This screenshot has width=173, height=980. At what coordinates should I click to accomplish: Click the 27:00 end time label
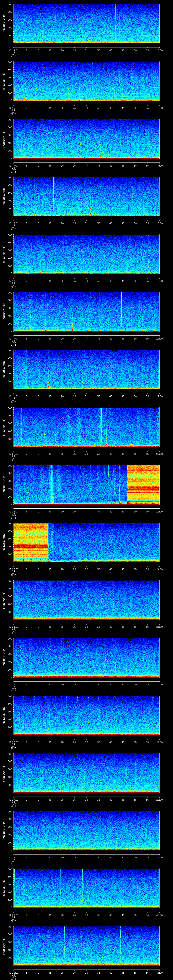(159, 742)
